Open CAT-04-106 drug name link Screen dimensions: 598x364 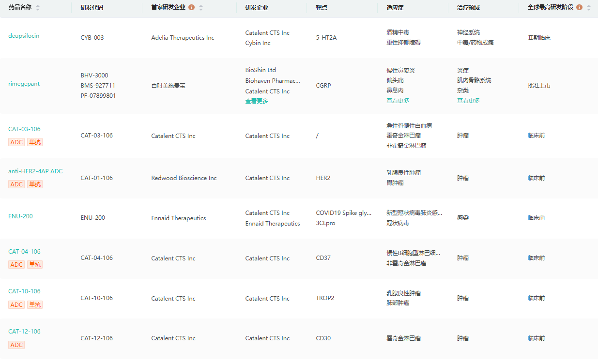click(x=25, y=252)
